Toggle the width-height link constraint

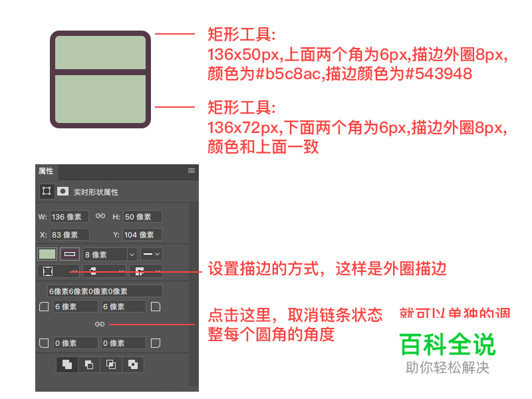tap(100, 216)
